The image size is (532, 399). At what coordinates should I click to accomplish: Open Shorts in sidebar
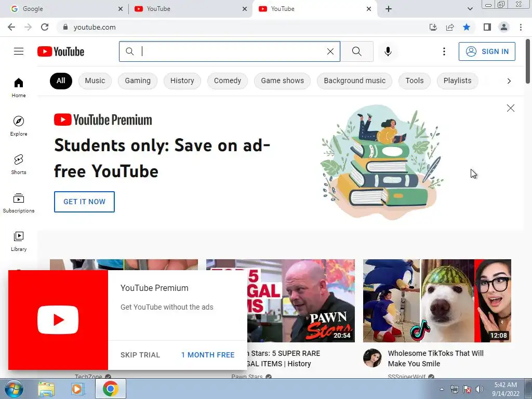pyautogui.click(x=19, y=165)
